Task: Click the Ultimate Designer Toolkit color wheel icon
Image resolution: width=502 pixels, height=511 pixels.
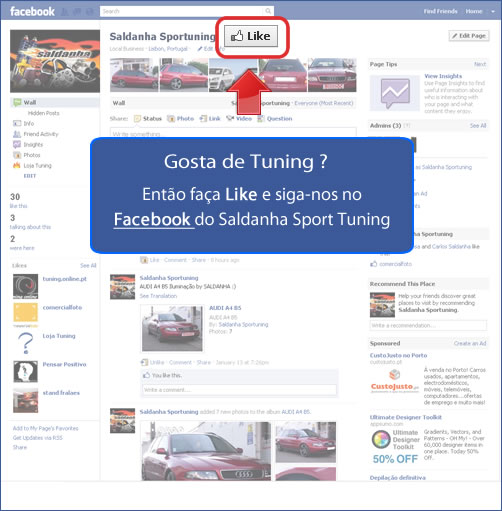Action: (381, 440)
